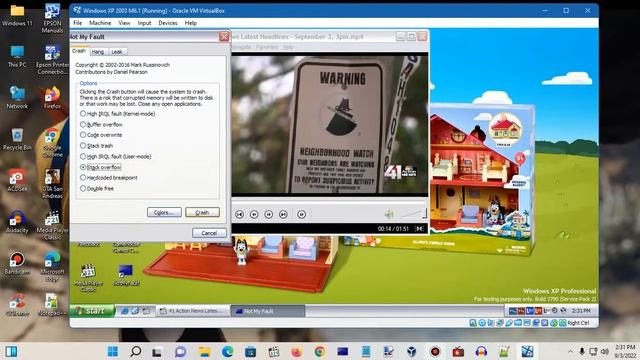This screenshot has width=640, height=360.
Task: Click the fast-forward button in media player
Action: (x=269, y=214)
